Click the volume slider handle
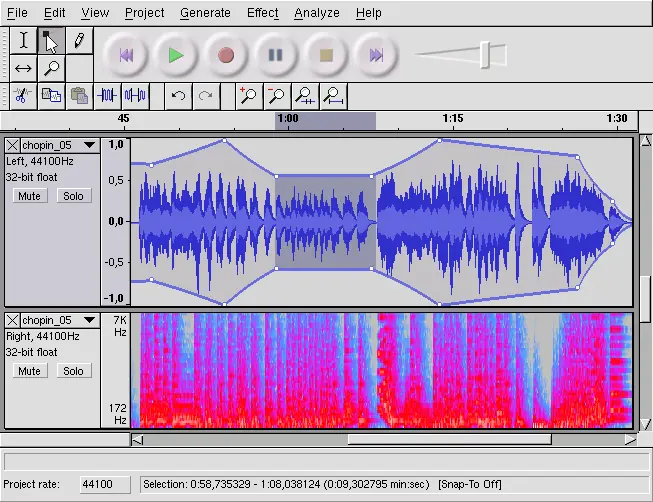Image resolution: width=653 pixels, height=502 pixels. (485, 55)
